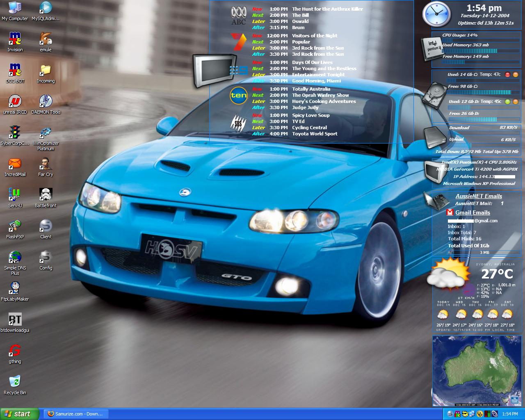Click the hard disk drive icon

point(434,95)
